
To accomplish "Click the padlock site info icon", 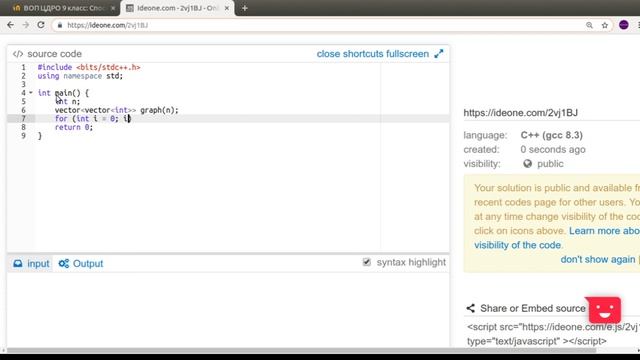I will (x=60, y=25).
